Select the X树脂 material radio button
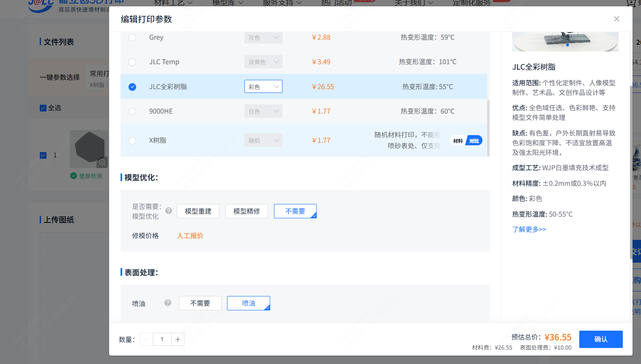This screenshot has width=641, height=364. click(x=132, y=141)
